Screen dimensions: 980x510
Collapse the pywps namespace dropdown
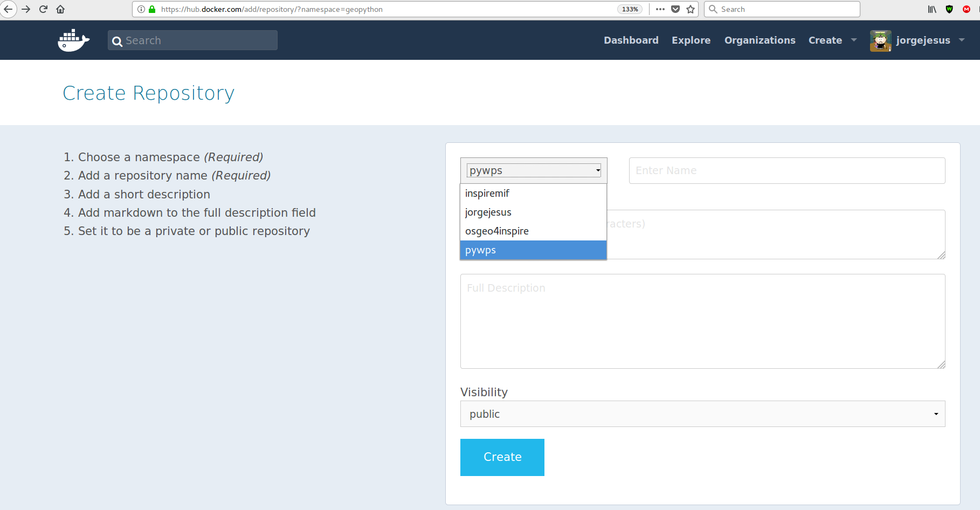click(x=534, y=170)
